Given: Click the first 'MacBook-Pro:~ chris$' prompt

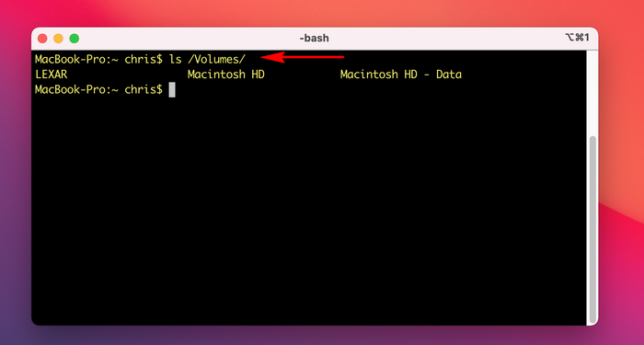Looking at the screenshot, I should pos(98,59).
